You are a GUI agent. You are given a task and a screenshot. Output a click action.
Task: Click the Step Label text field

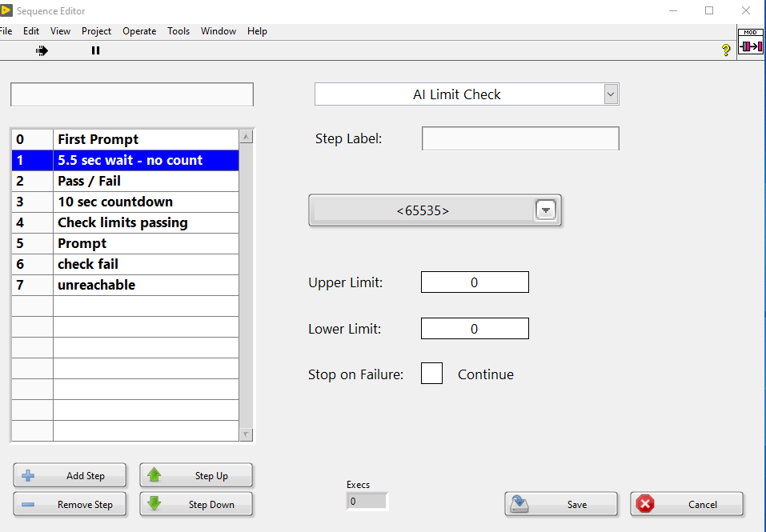tap(520, 138)
